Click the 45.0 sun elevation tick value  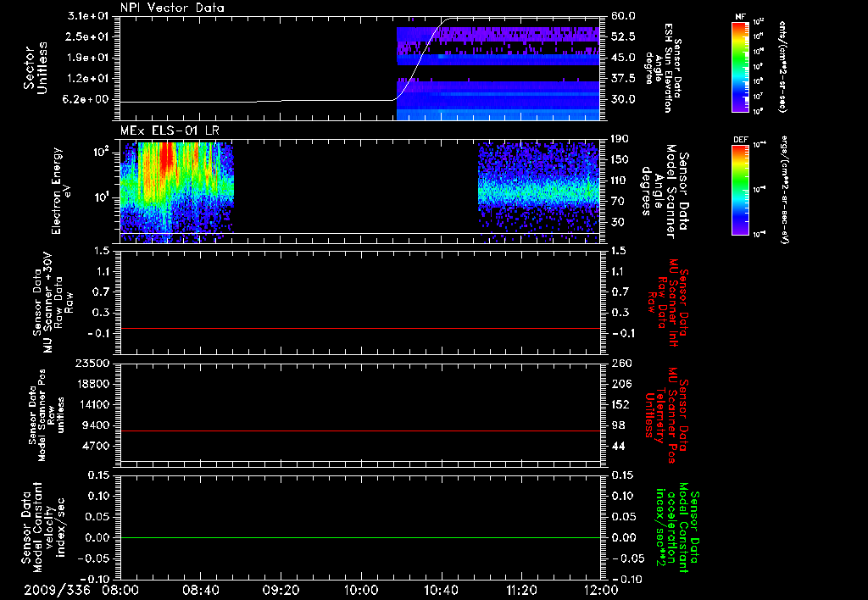pyautogui.click(x=623, y=58)
